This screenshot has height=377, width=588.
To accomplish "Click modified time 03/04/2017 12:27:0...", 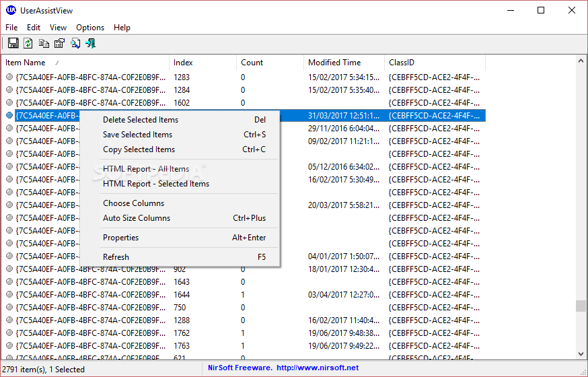I will coord(344,294).
